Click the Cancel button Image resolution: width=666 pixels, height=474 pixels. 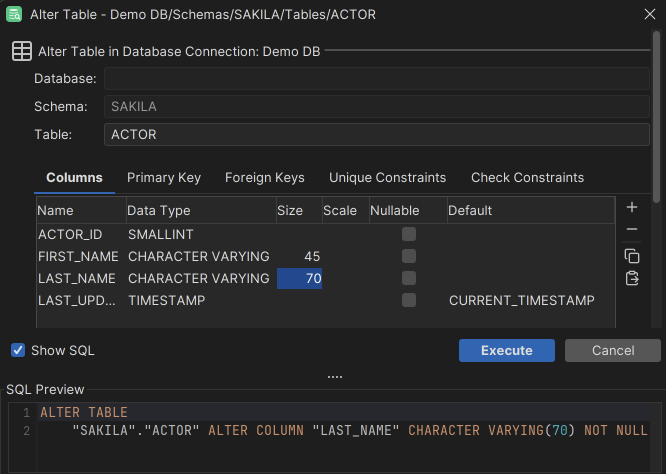pos(612,351)
